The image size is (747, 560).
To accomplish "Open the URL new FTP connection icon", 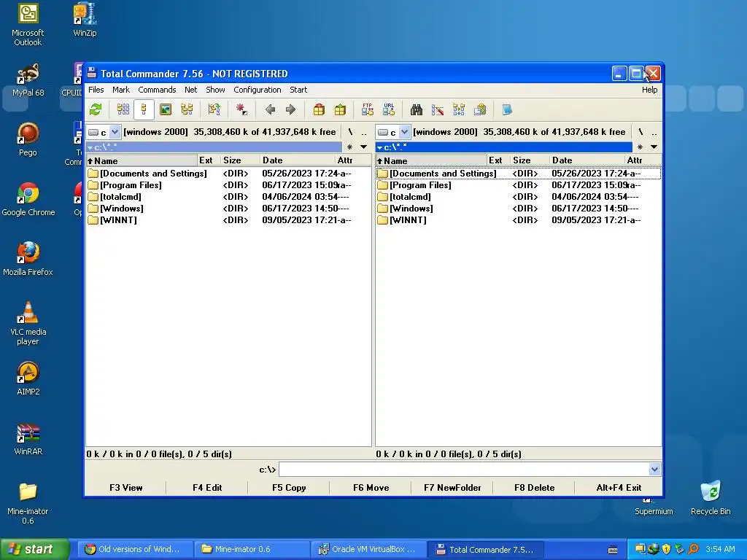I will [389, 110].
